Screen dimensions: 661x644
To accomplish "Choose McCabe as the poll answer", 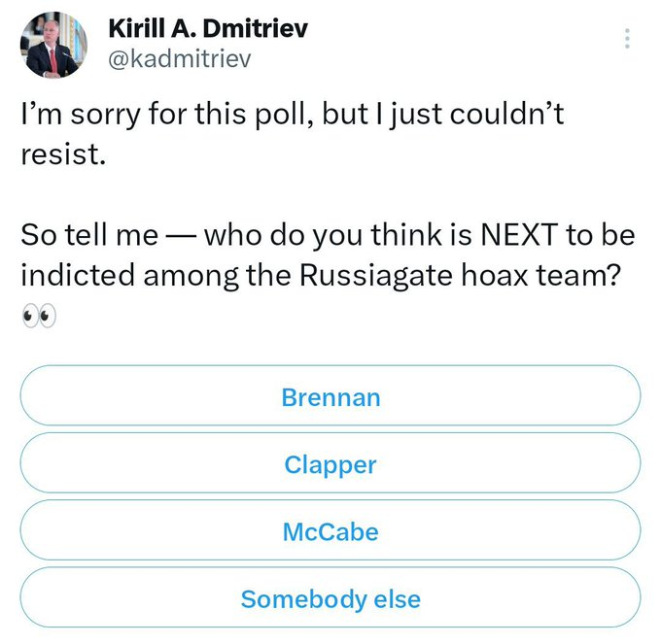I will pyautogui.click(x=330, y=531).
